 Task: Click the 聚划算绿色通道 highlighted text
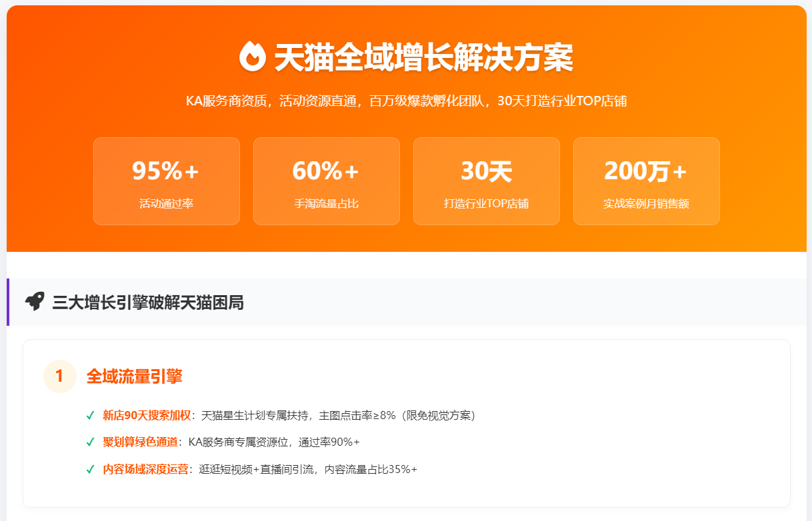[x=141, y=442]
